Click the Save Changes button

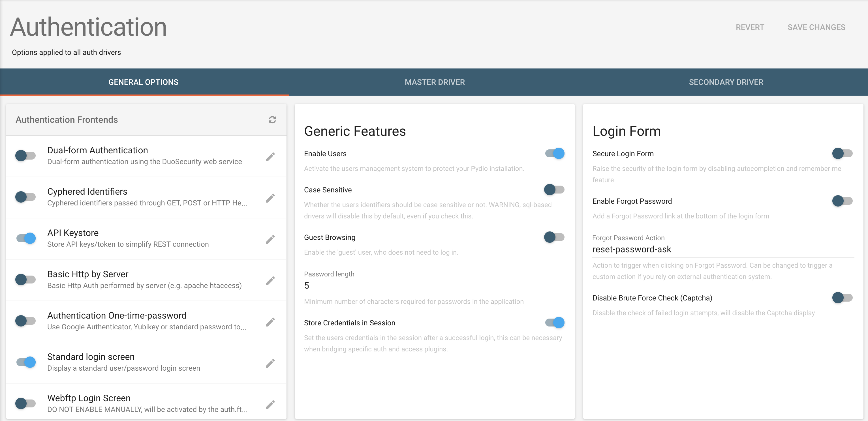(816, 27)
